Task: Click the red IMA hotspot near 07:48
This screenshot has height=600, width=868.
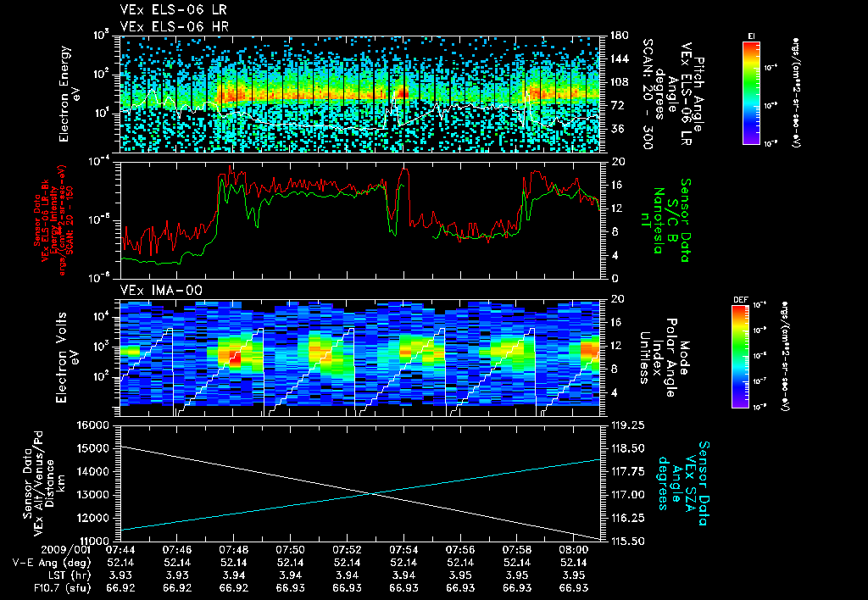Action: tap(234, 358)
